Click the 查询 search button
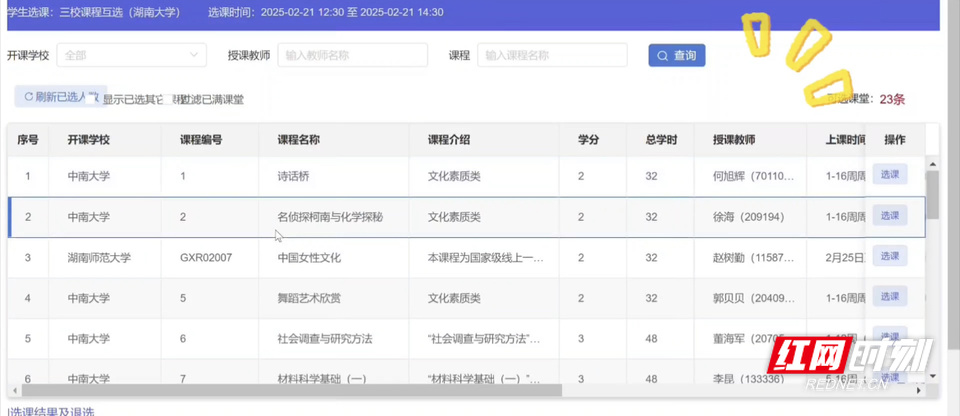This screenshot has width=960, height=416. coord(677,55)
